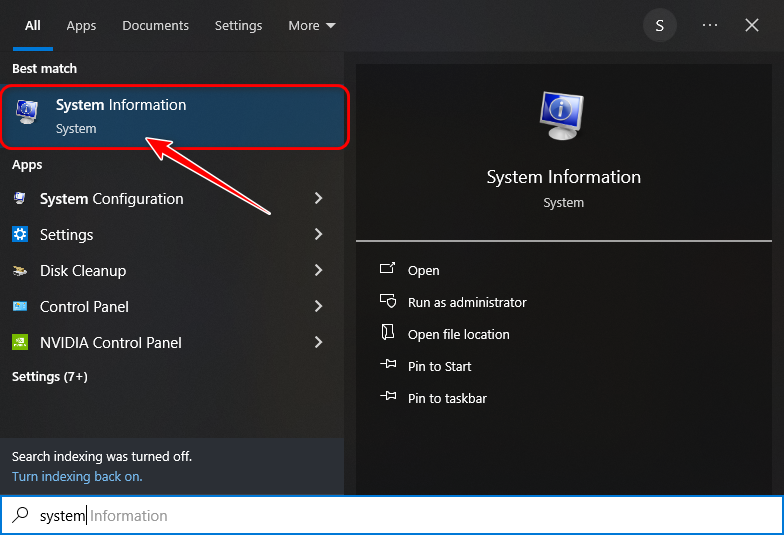Switch to the Apps tab
Image resolution: width=784 pixels, height=535 pixels.
point(81,26)
